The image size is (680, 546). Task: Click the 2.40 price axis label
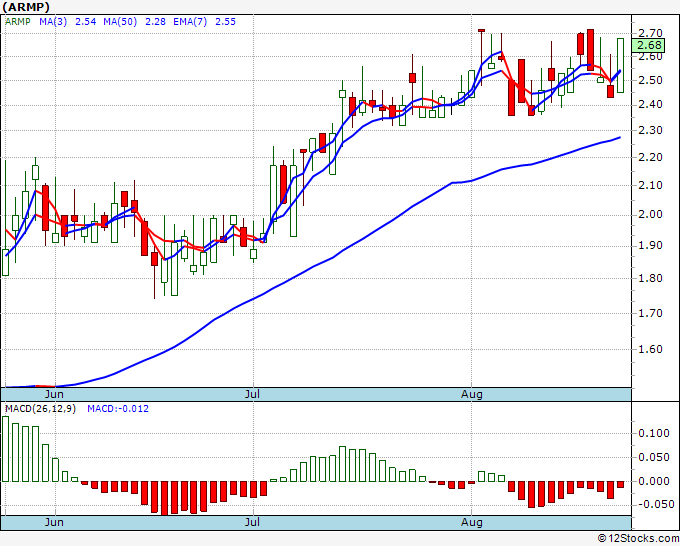650,105
